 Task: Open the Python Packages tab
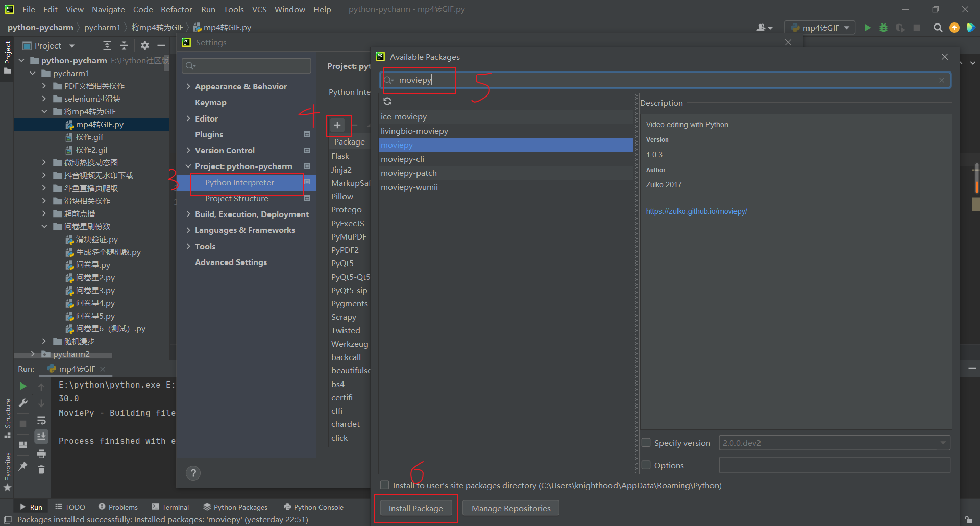coord(235,507)
